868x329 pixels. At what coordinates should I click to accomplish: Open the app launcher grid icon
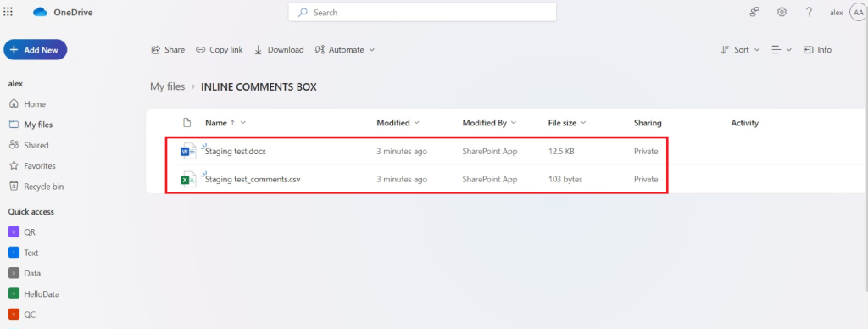[8, 12]
